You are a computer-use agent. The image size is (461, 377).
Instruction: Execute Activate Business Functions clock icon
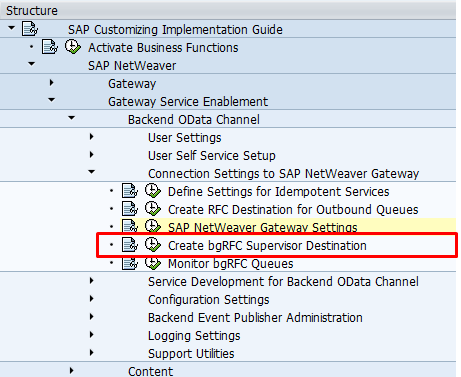coord(73,47)
